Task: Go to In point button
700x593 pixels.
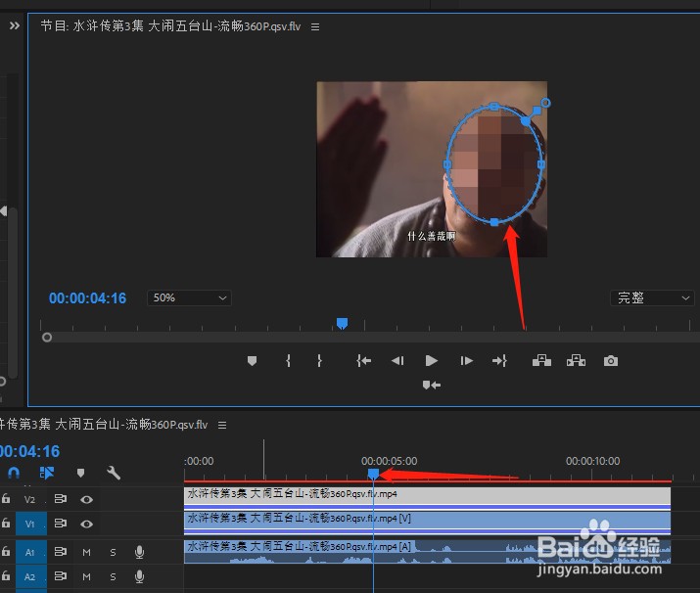Action: click(x=364, y=360)
